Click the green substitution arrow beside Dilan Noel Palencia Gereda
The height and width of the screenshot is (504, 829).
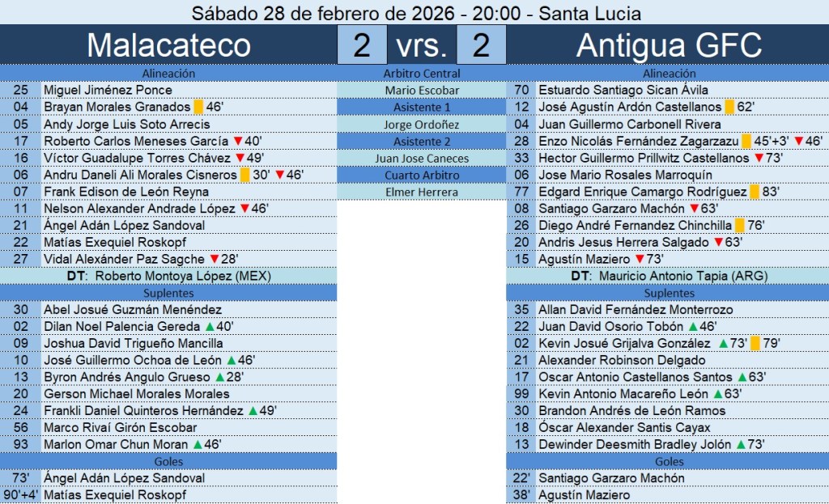point(209,326)
